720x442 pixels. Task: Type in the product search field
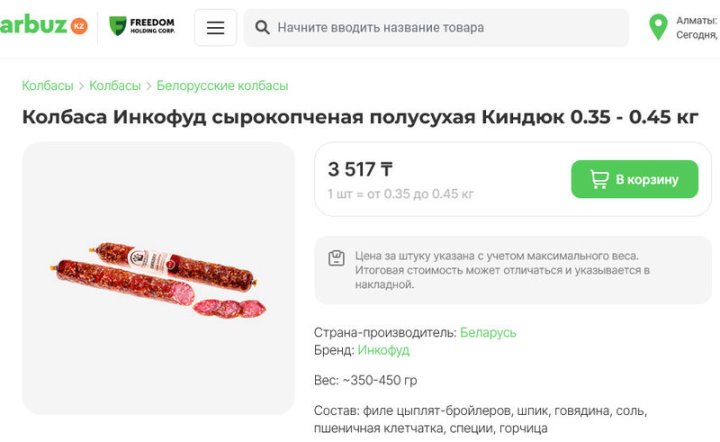coord(440,28)
